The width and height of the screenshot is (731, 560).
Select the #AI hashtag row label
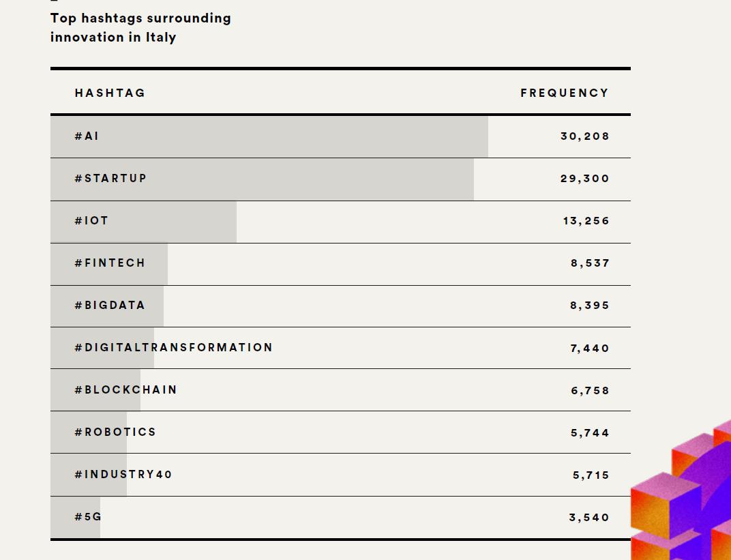(86, 136)
